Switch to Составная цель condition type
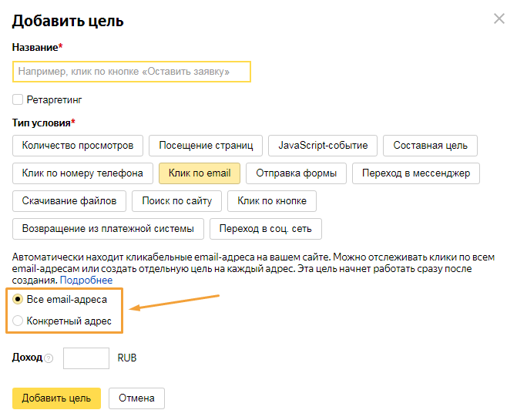This screenshot has width=517, height=420. click(430, 145)
